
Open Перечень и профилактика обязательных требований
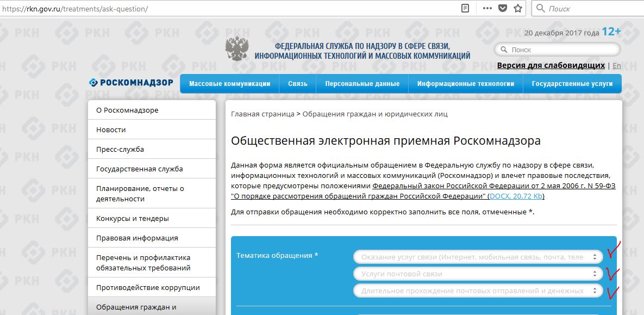pos(152,263)
